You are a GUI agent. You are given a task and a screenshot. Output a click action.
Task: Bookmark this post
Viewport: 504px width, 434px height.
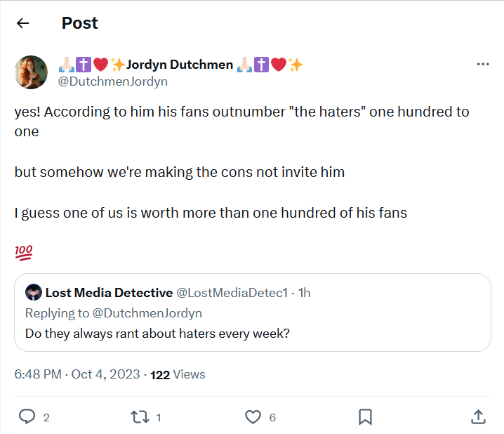365,417
